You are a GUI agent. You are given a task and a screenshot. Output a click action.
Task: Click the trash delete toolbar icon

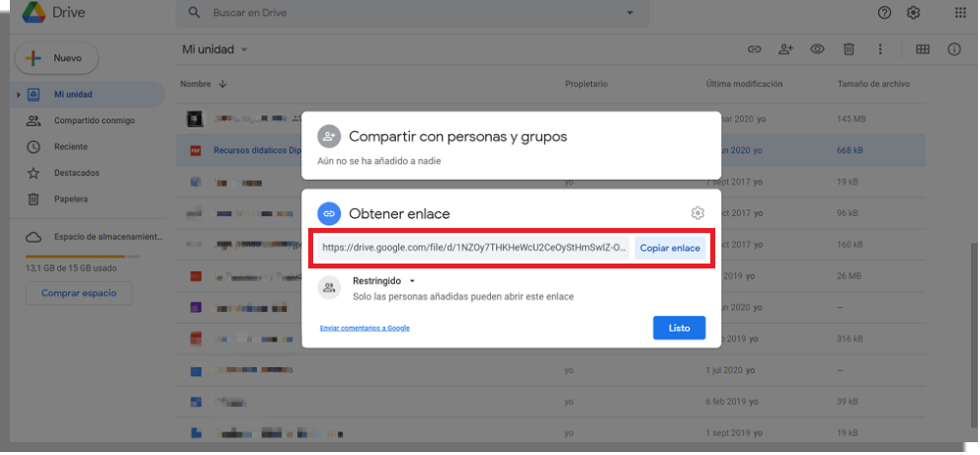[849, 50]
